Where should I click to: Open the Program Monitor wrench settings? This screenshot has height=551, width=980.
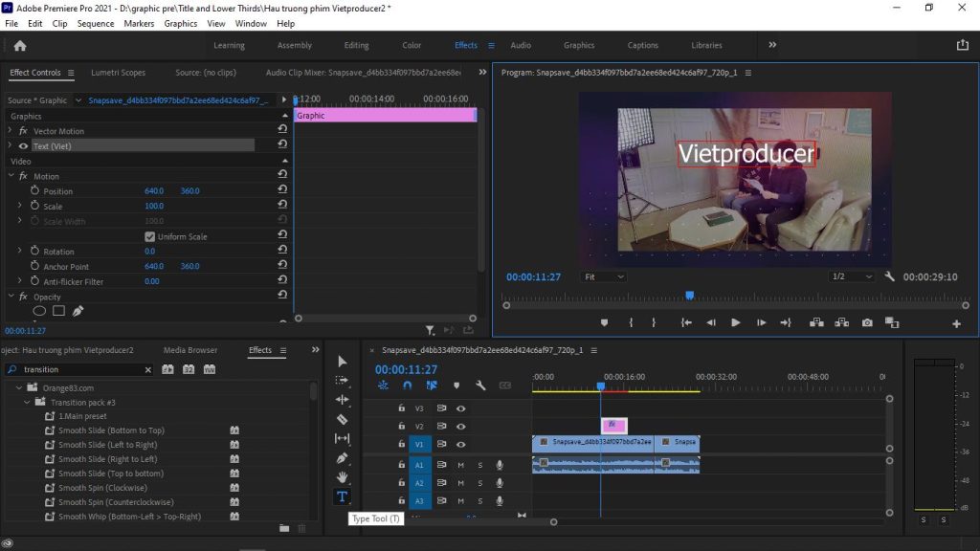tap(889, 276)
